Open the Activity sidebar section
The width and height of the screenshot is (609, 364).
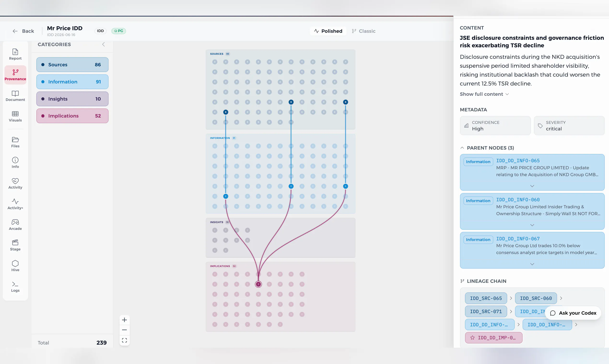(15, 183)
